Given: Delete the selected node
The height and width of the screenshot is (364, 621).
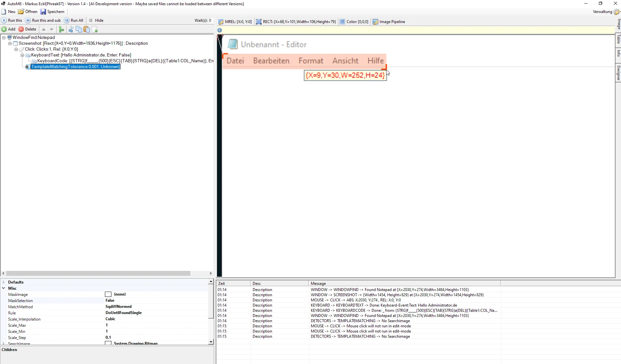Looking at the screenshot, I should pos(27,29).
